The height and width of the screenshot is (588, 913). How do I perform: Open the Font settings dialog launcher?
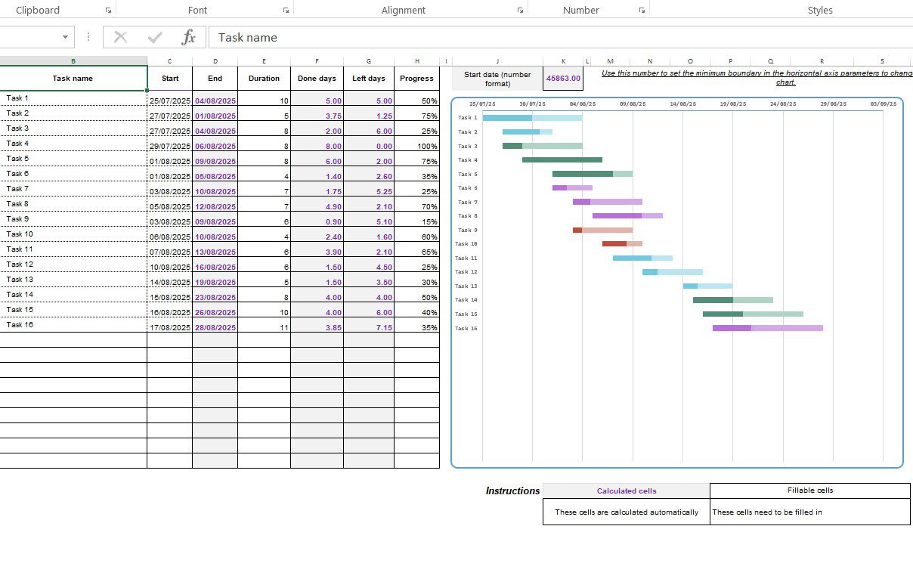pyautogui.click(x=285, y=10)
